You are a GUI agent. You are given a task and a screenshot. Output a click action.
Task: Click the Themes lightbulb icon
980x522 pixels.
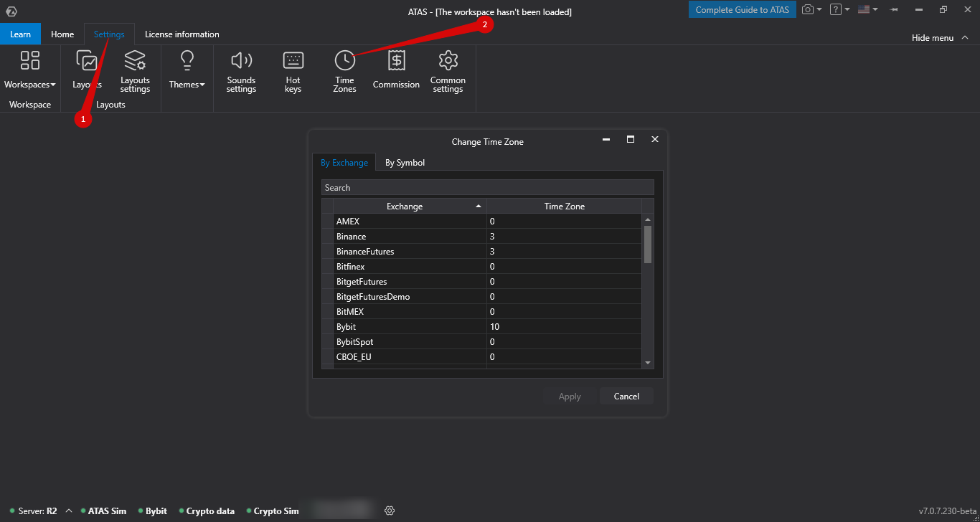click(187, 60)
